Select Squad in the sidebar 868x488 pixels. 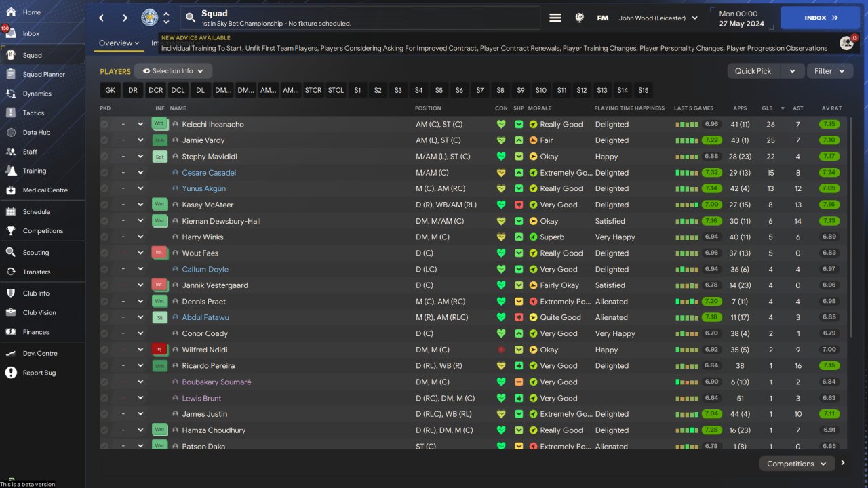pyautogui.click(x=43, y=55)
